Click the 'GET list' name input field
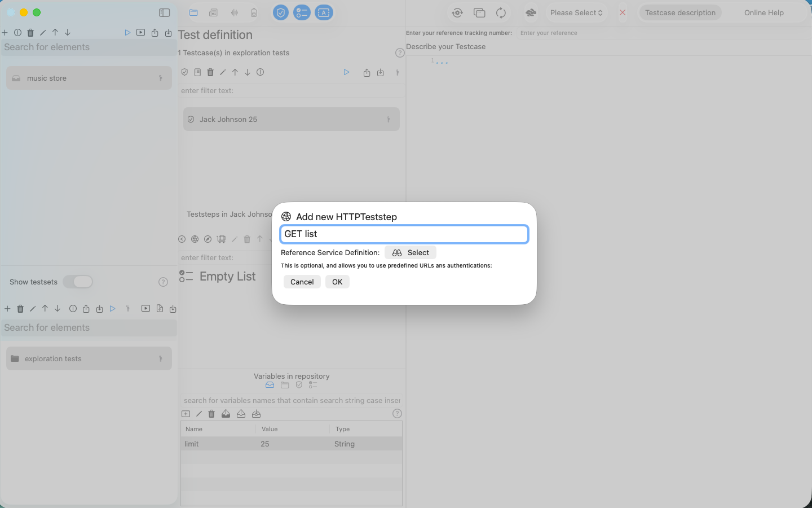Screen dimensions: 812x508 404,234
